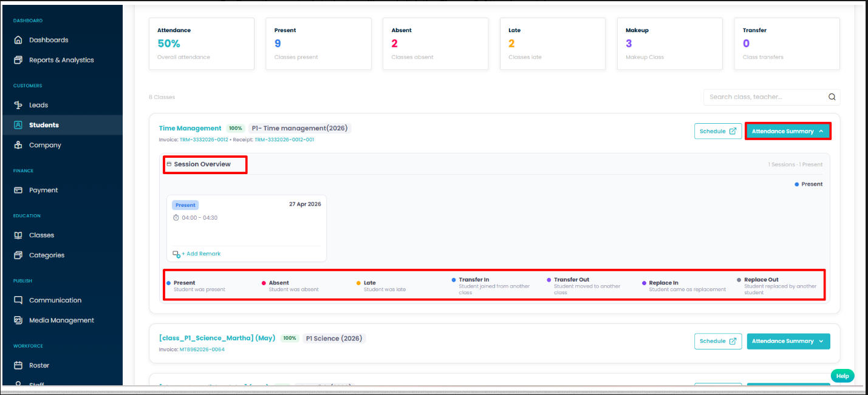Viewport: 868px width, 395px height.
Task: Click the Present 9 classes card
Action: point(318,44)
